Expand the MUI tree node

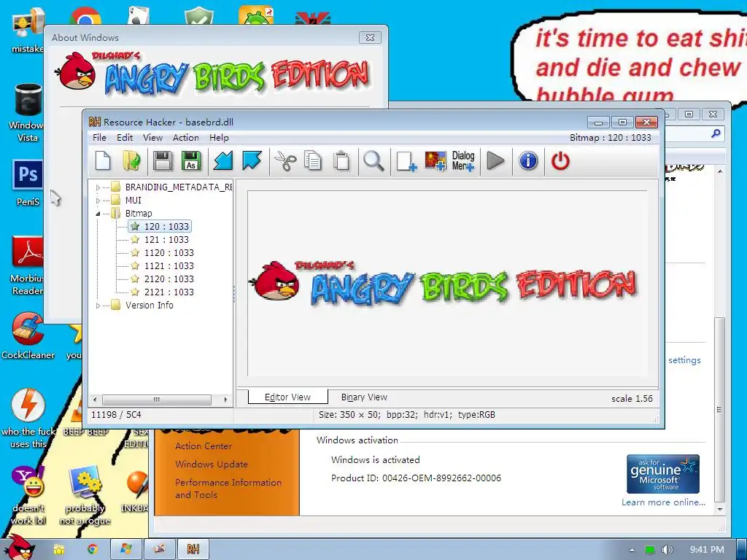pos(98,201)
